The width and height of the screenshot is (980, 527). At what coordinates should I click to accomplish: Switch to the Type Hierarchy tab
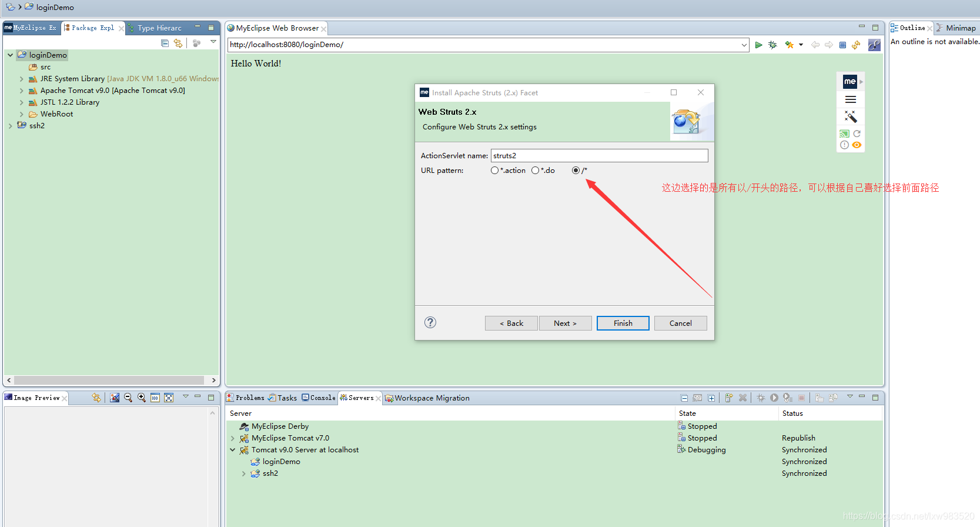click(155, 28)
